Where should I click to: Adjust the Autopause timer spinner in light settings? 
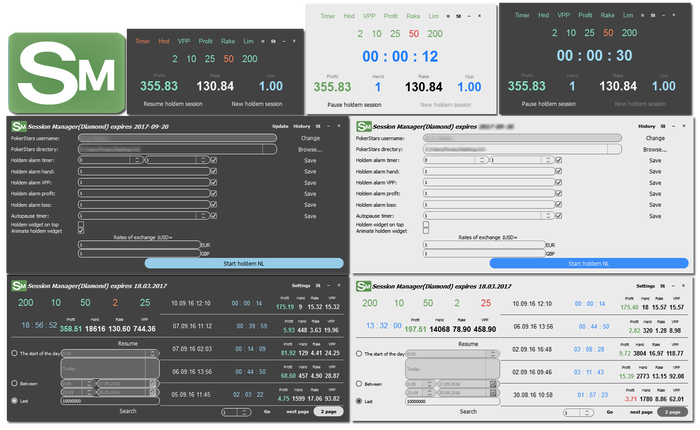click(x=548, y=216)
